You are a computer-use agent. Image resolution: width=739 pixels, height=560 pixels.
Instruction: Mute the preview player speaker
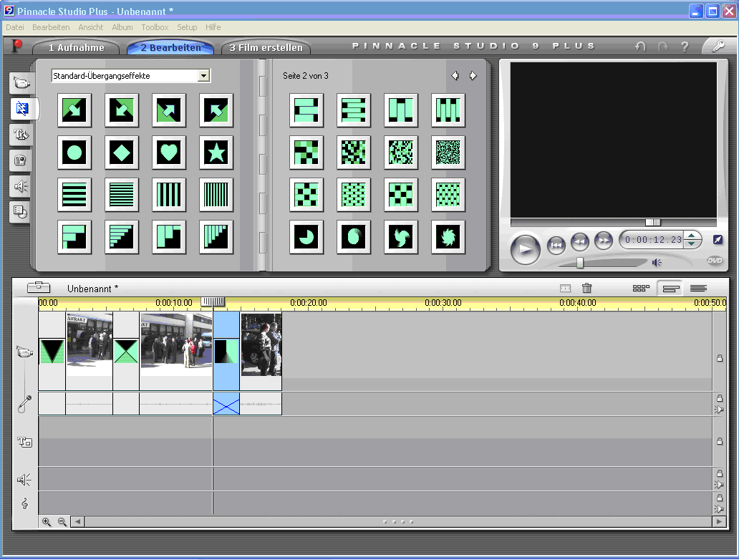(657, 262)
